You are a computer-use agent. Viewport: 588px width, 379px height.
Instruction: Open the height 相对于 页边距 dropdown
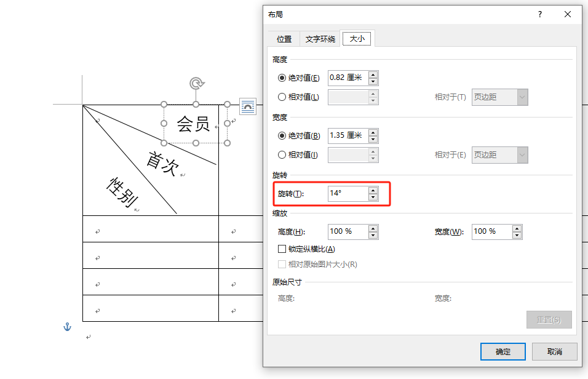[x=522, y=97]
